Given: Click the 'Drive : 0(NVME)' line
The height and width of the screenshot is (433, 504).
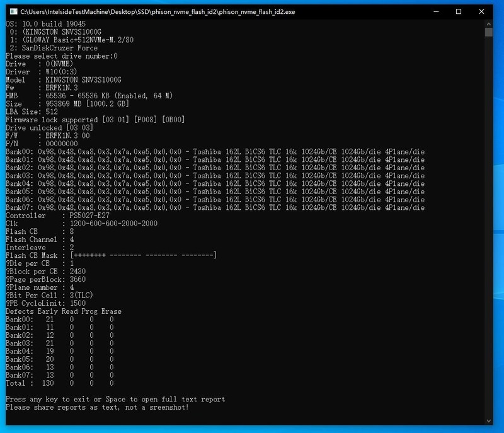Looking at the screenshot, I should click(39, 64).
